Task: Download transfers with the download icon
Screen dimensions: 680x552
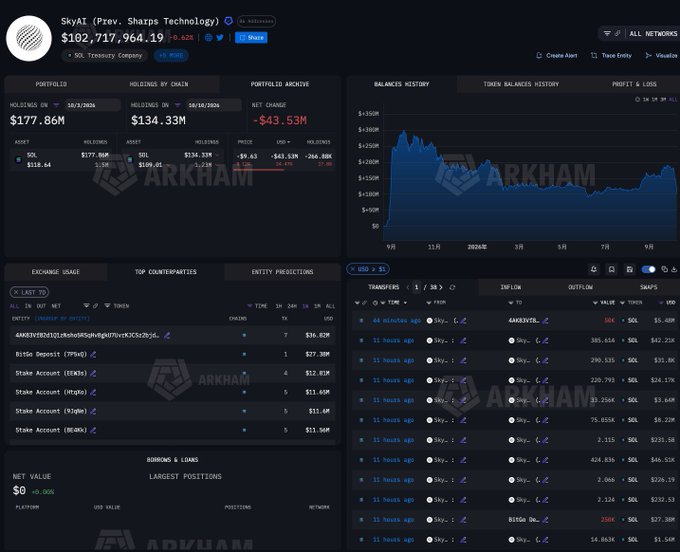Action: [674, 269]
